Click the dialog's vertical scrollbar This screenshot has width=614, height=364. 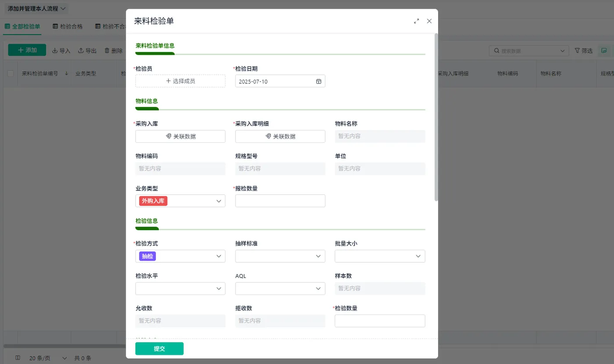coord(436,117)
